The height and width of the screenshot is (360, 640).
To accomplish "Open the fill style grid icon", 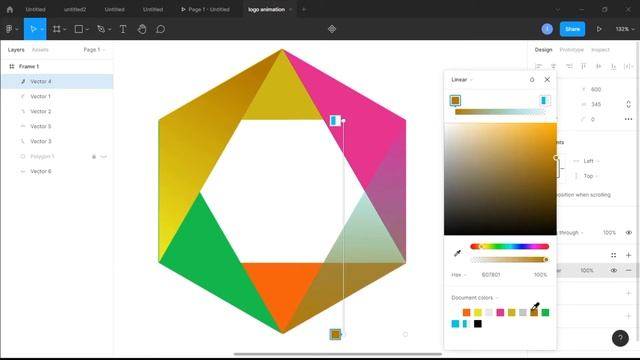I will [613, 255].
